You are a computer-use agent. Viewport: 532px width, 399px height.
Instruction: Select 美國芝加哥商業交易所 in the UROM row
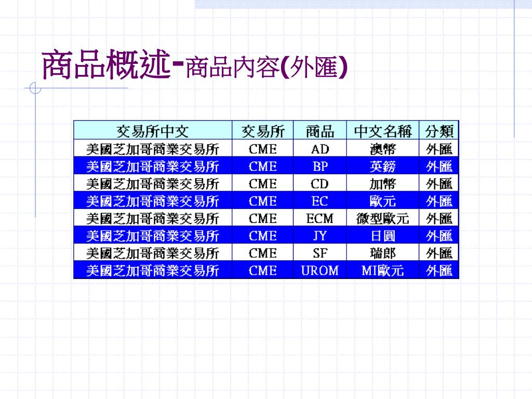(x=153, y=270)
